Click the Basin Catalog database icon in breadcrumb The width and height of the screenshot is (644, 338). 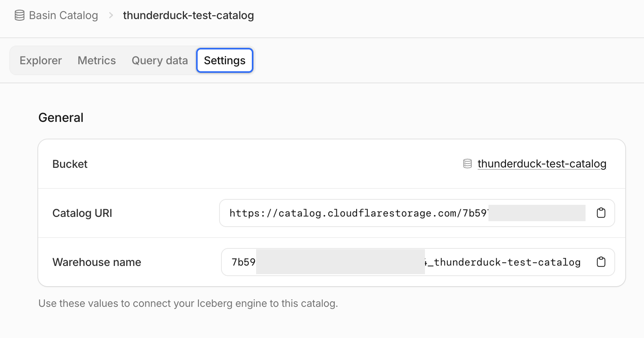(x=19, y=16)
